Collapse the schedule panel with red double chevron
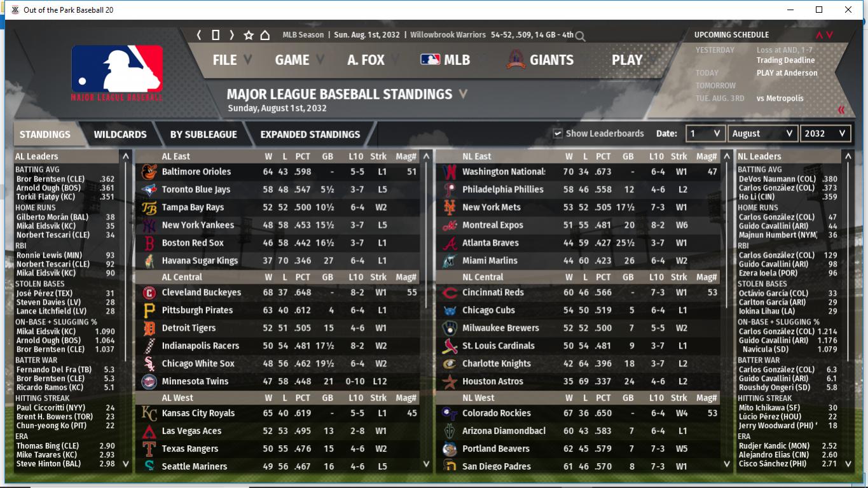 (x=841, y=110)
